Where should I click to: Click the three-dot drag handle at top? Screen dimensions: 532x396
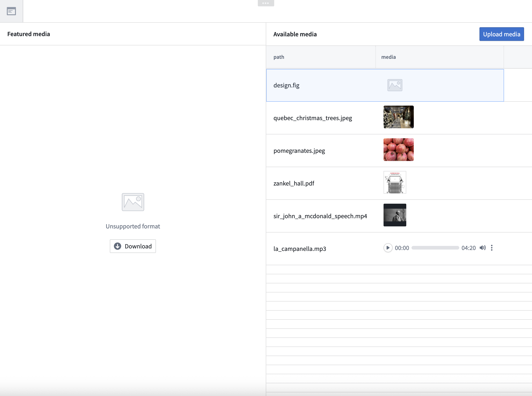(x=266, y=3)
